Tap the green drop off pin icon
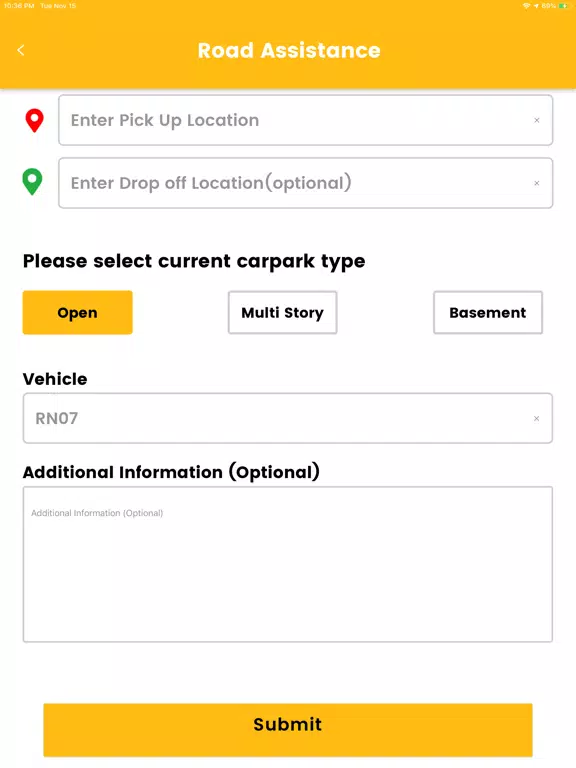Image resolution: width=576 pixels, height=768 pixels. point(32,182)
